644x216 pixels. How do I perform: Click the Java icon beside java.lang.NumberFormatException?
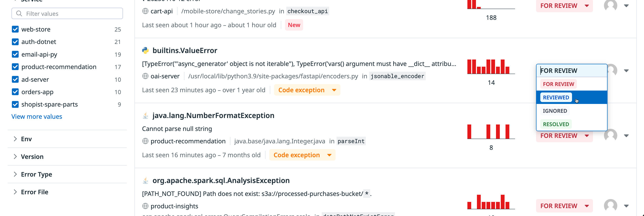pos(145,115)
